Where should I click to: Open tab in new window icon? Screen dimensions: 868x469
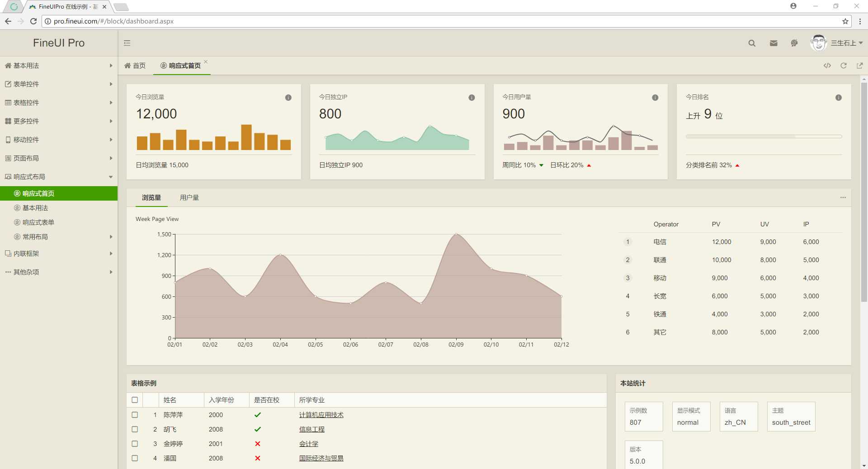tap(859, 66)
